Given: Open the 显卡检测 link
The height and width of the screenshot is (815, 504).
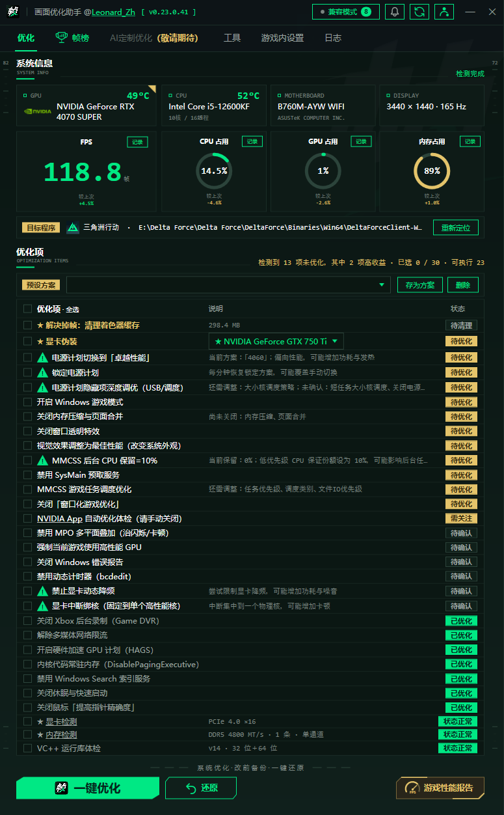Looking at the screenshot, I should [x=61, y=722].
